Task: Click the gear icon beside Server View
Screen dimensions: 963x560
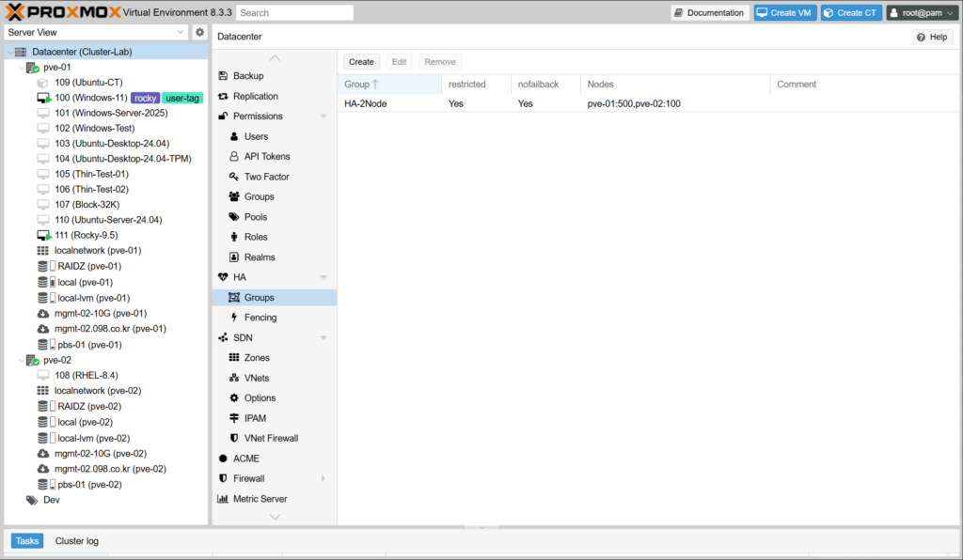Action: (x=199, y=32)
